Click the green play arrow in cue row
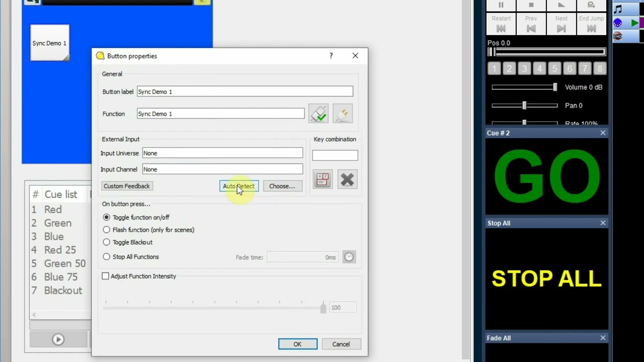This screenshot has height=362, width=644. [x=634, y=23]
